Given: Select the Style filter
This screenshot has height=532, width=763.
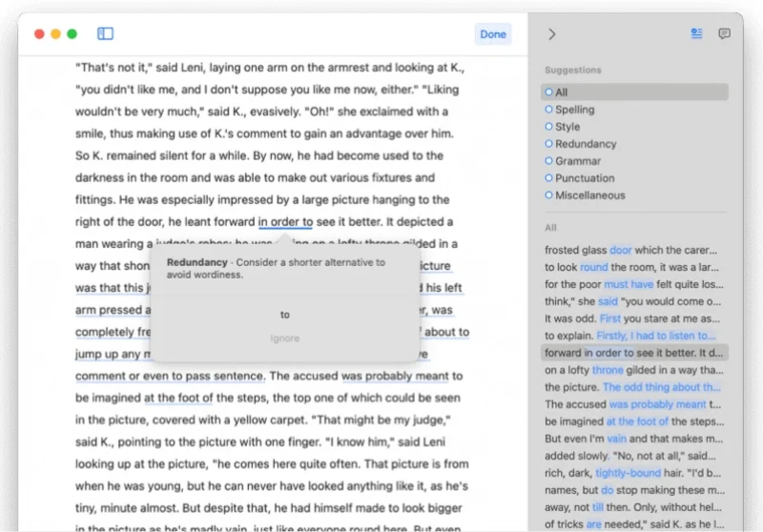Looking at the screenshot, I should (x=634, y=127).
